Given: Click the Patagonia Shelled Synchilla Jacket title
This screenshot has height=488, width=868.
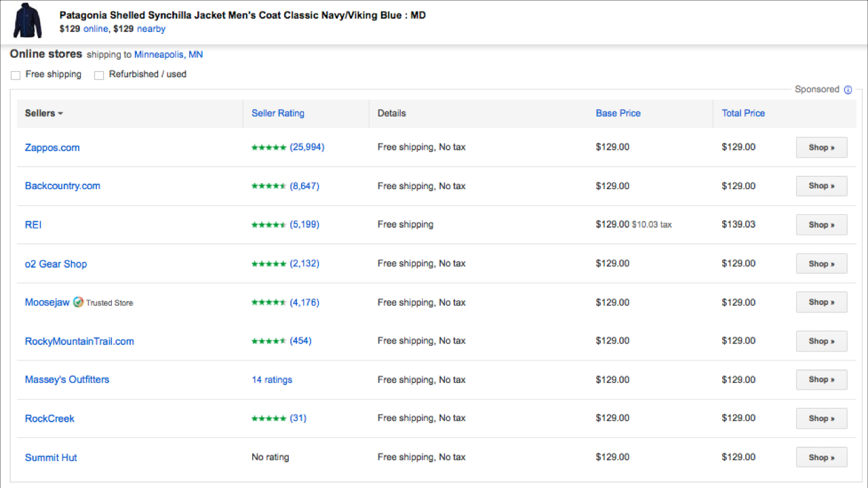Looking at the screenshot, I should pyautogui.click(x=243, y=15).
